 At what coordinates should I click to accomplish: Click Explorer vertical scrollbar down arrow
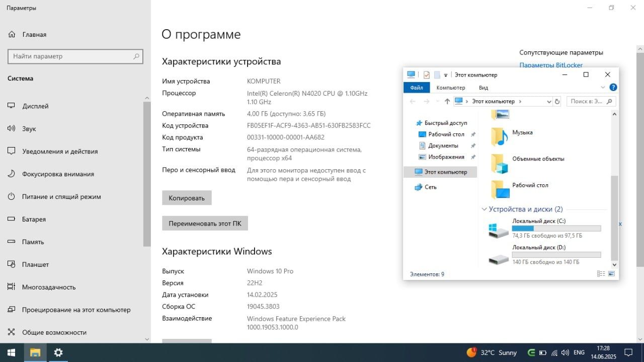tap(614, 264)
